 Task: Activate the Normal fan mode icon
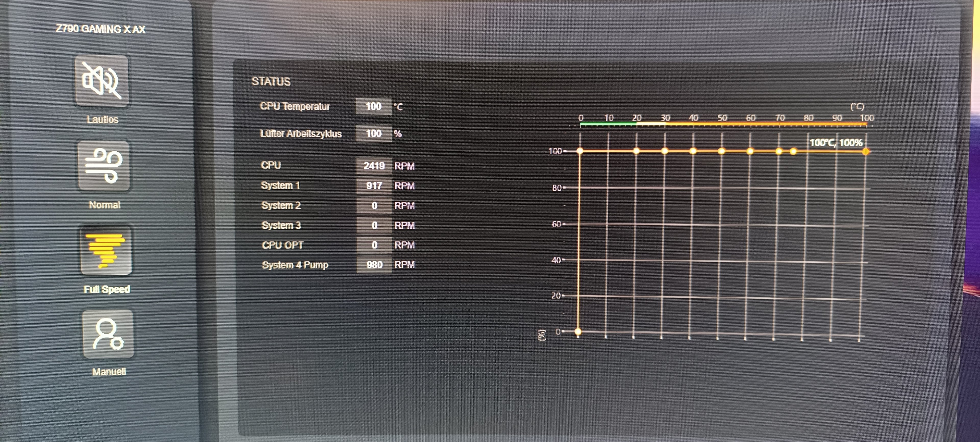pyautogui.click(x=104, y=165)
